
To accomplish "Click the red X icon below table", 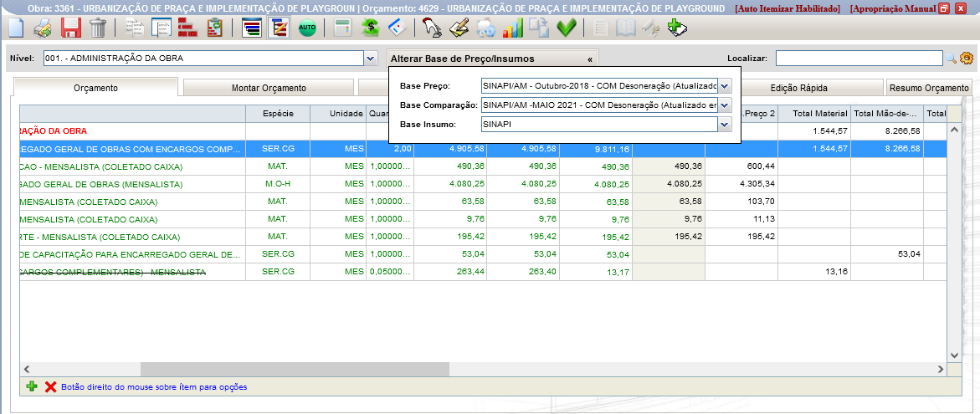I will pos(50,386).
